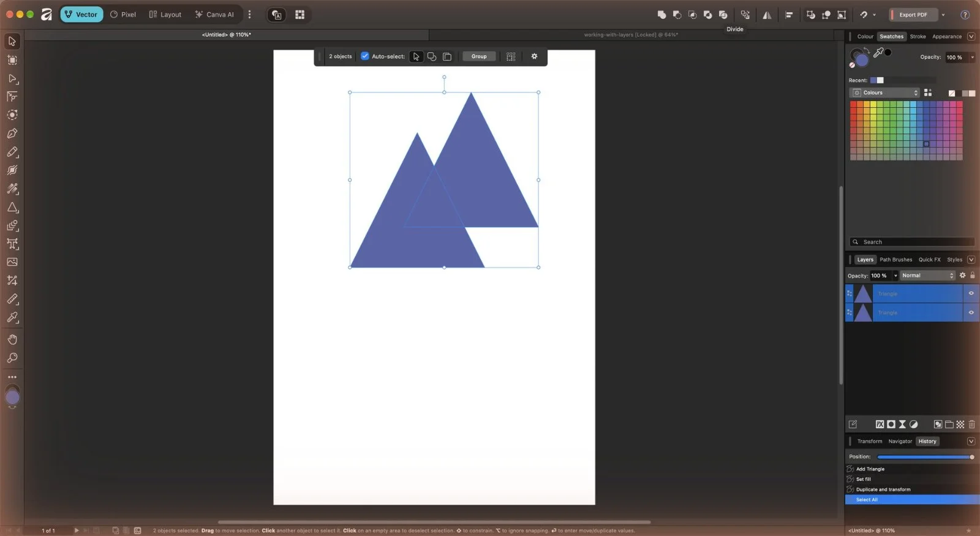Open the Layers panel options chevron
This screenshot has width=980, height=536.
pos(971,260)
